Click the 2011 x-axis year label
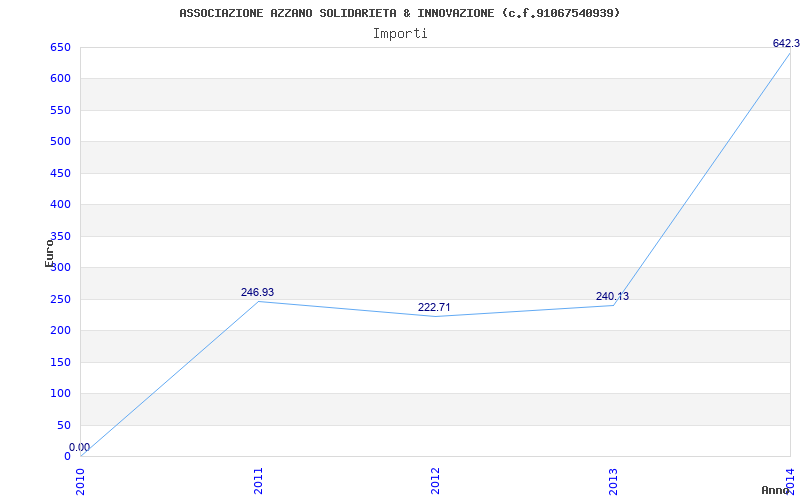Screen dimensions: 800x500 [x=258, y=480]
